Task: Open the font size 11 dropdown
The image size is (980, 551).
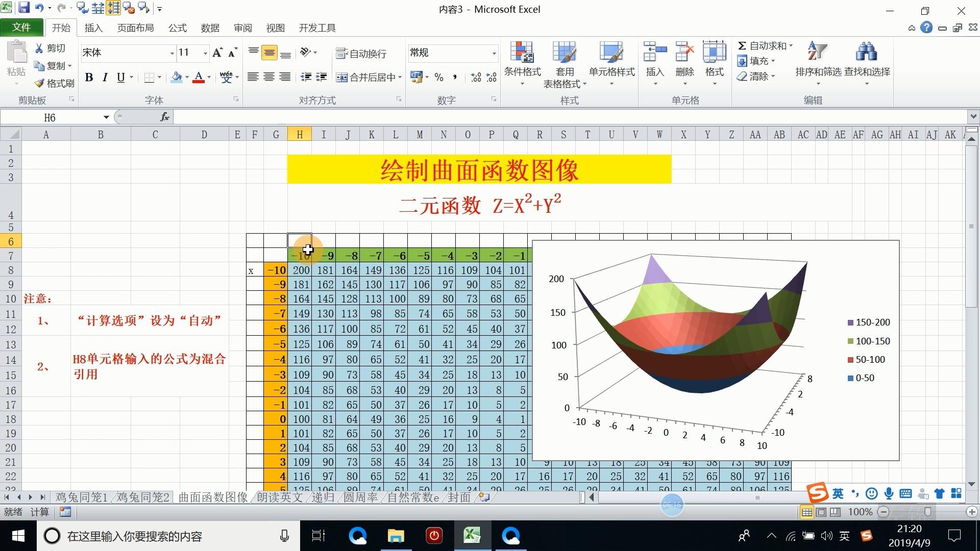Action: [205, 53]
